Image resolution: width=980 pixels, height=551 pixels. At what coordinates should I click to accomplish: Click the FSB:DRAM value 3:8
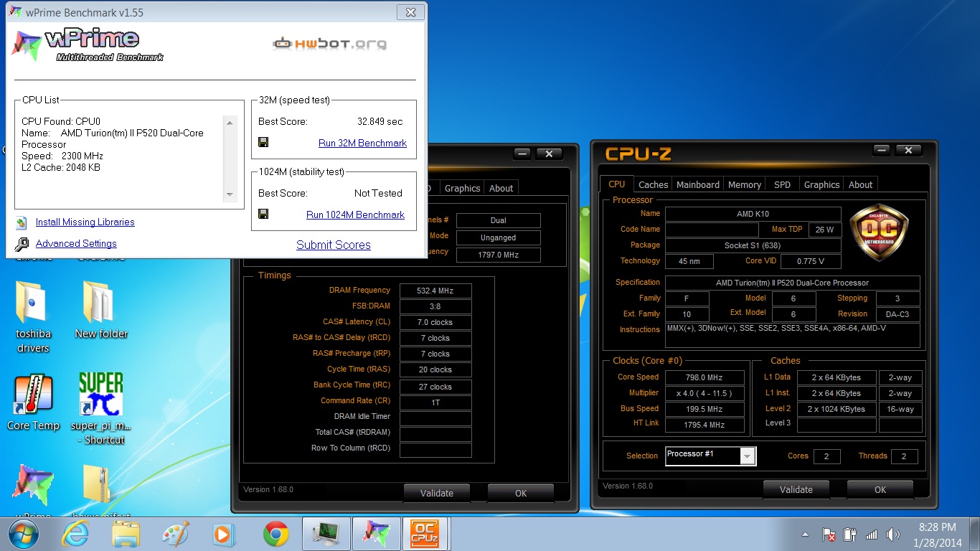(x=436, y=306)
